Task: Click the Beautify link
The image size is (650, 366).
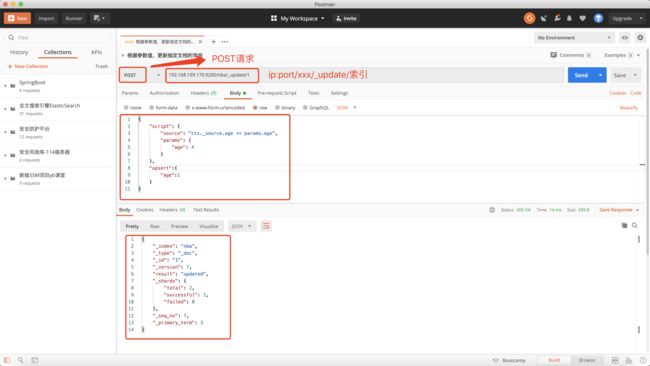Action: click(628, 108)
